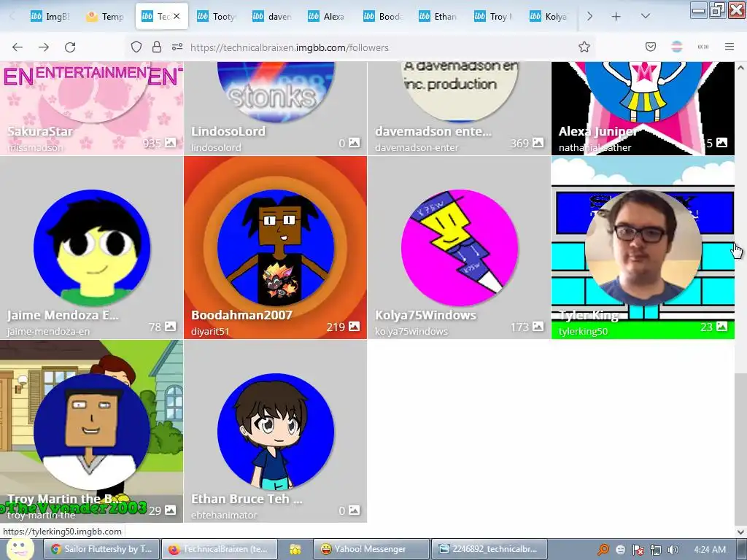Switch to the Boodahman tab
The height and width of the screenshot is (560, 747).
point(384,17)
